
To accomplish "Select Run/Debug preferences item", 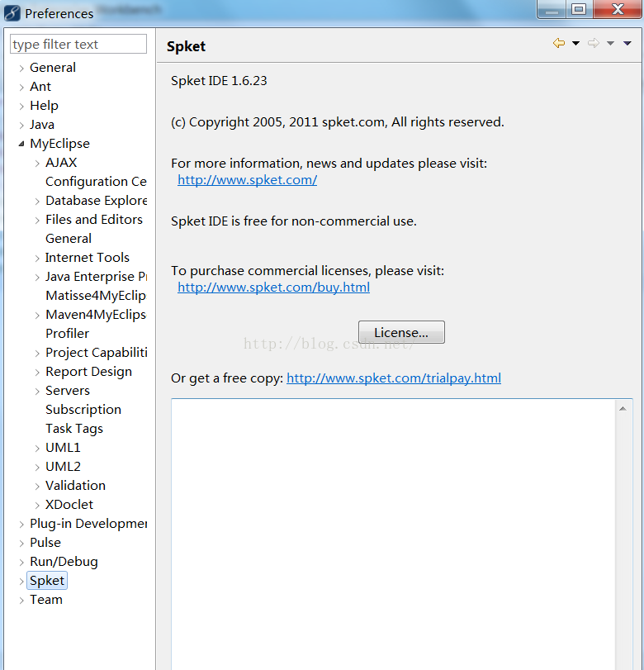I will tap(64, 562).
